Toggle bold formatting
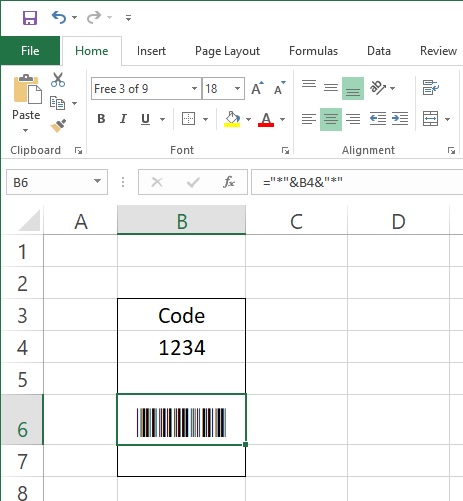This screenshot has width=463, height=501. (x=101, y=119)
